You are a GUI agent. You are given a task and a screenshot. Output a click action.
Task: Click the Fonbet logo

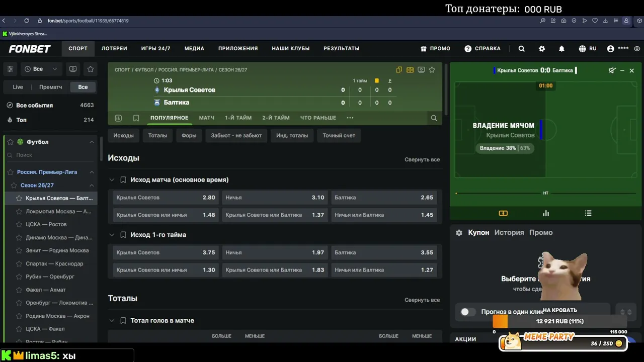30,49
